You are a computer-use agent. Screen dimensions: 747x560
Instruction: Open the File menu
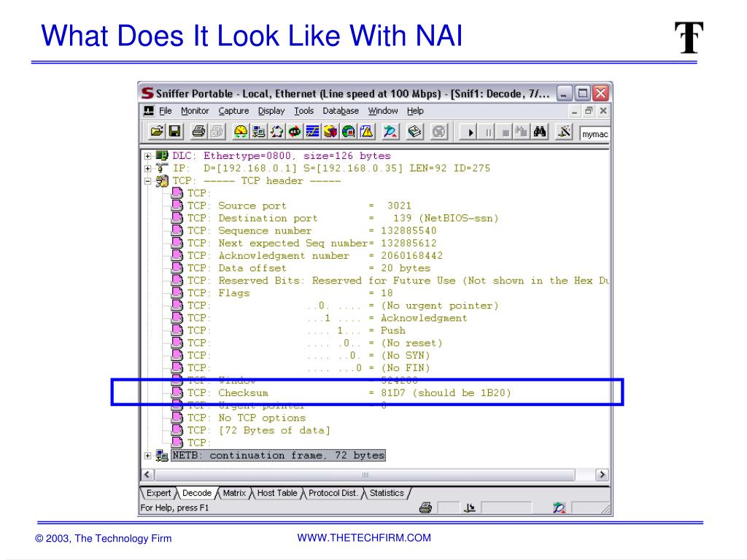[166, 111]
